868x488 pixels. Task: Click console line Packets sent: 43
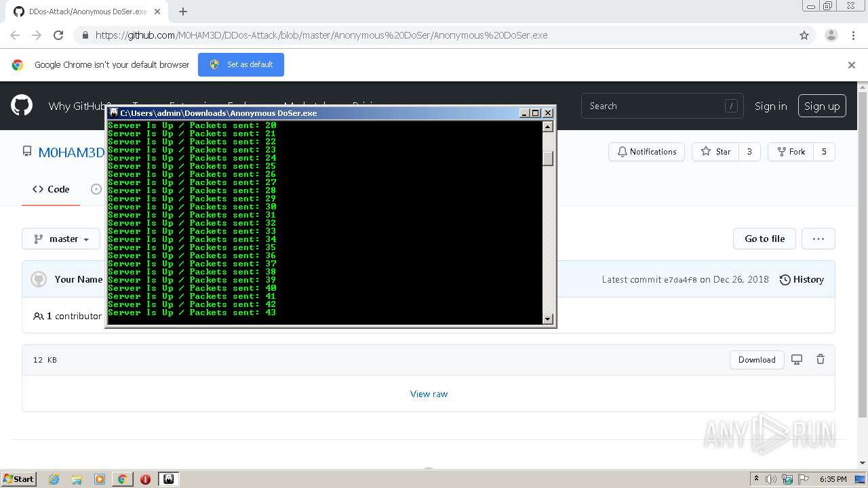click(x=192, y=312)
